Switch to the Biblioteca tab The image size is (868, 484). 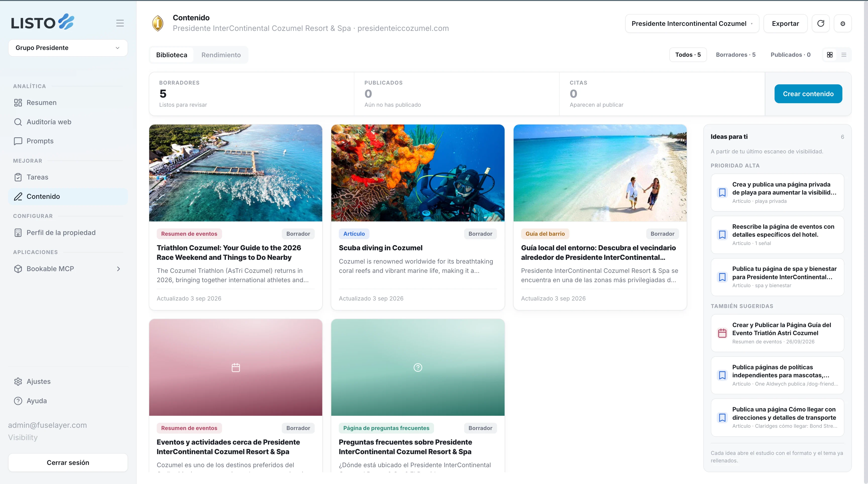point(172,55)
